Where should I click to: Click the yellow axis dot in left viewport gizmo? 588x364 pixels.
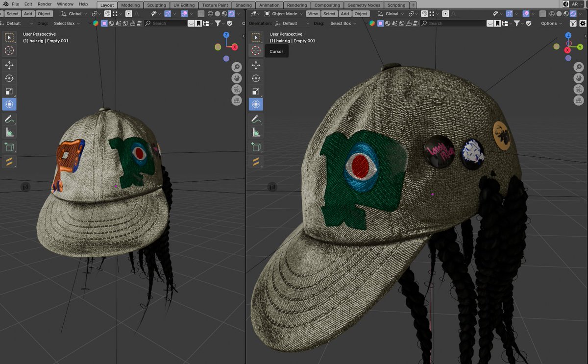[x=218, y=47]
